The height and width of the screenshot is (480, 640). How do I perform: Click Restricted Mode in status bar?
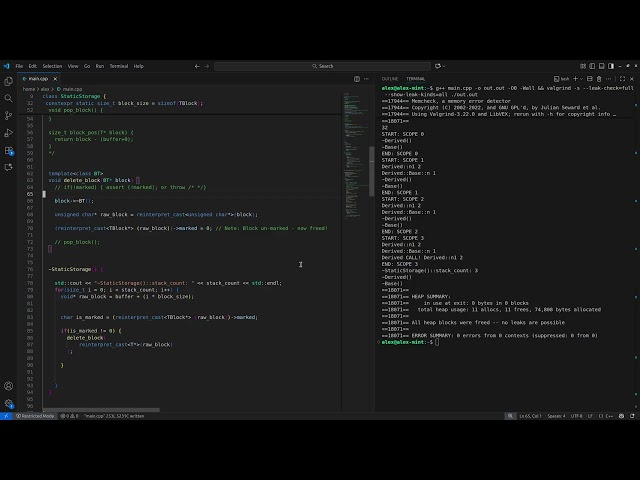pyautogui.click(x=35, y=416)
